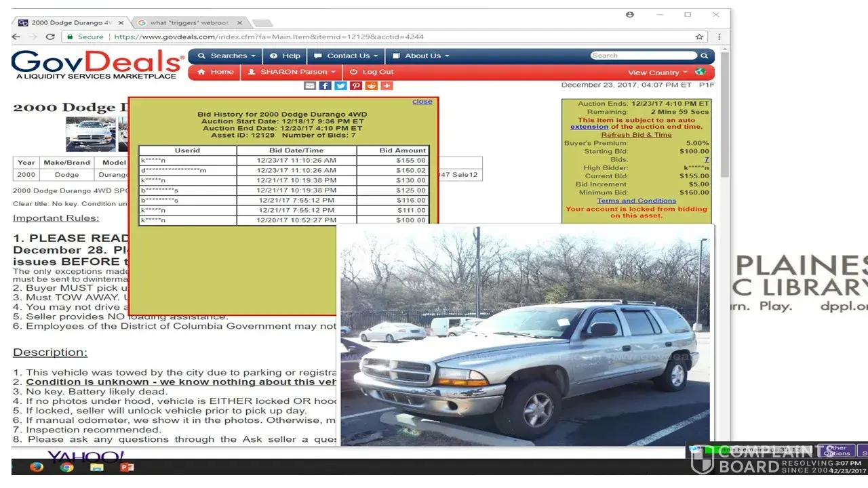Expand the Searches dropdown menu
This screenshot has height=488, width=868.
(226, 56)
